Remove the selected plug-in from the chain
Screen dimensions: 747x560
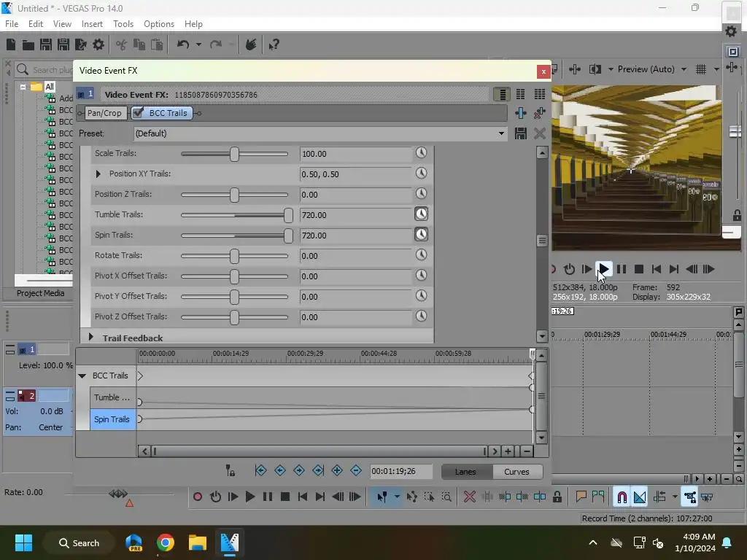point(540,113)
